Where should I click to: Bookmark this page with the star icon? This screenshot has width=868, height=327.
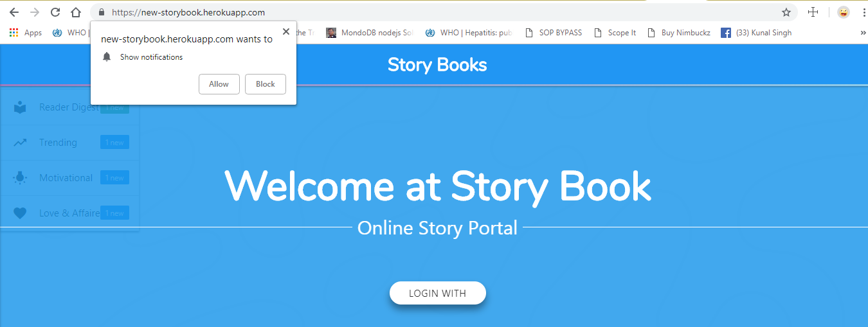786,12
